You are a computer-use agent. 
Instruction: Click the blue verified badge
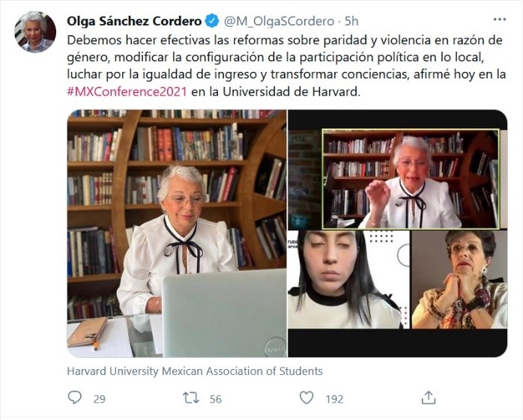tap(212, 21)
